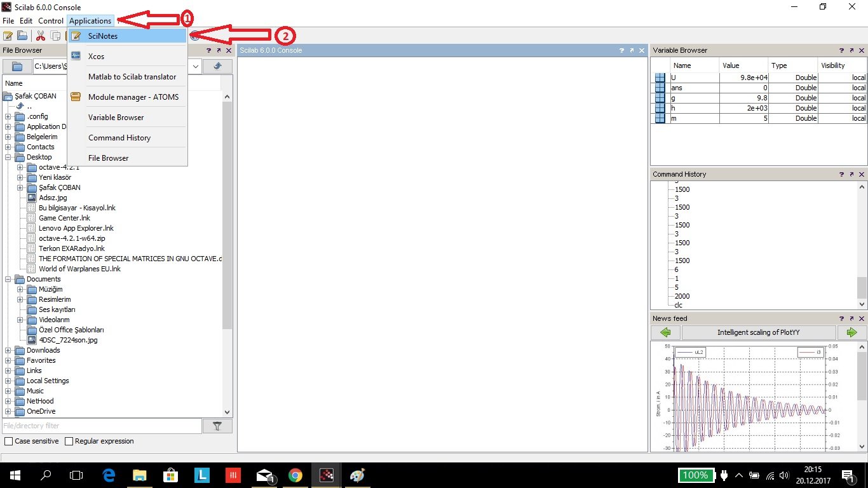
Task: Select World of Warplanes EU.lnk
Action: (x=79, y=269)
